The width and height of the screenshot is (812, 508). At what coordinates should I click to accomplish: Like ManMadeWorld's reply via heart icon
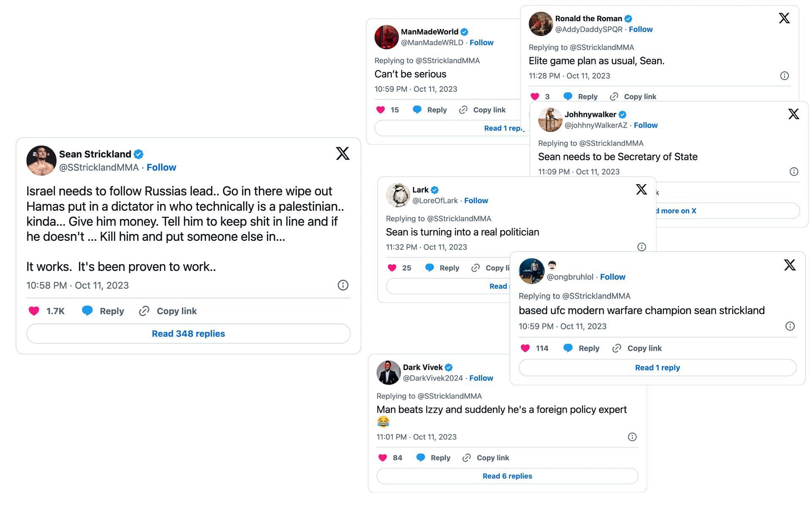tap(381, 110)
